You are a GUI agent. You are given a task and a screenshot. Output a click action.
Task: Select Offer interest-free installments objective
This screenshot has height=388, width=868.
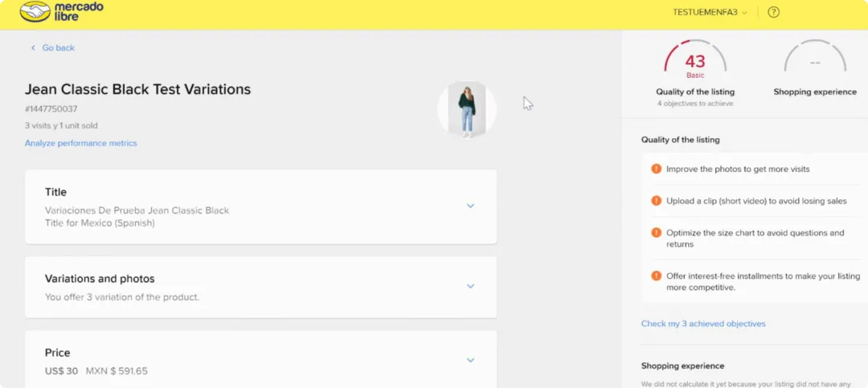click(x=763, y=281)
